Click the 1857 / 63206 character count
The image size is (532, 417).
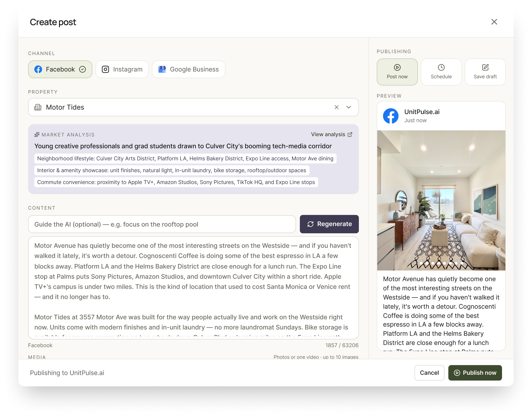(342, 345)
